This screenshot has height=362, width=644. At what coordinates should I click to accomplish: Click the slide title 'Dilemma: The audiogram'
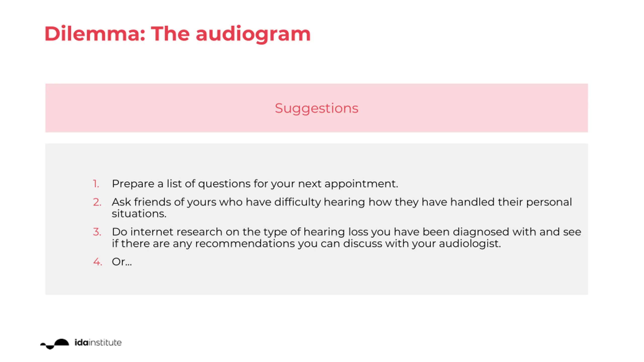[x=178, y=34]
